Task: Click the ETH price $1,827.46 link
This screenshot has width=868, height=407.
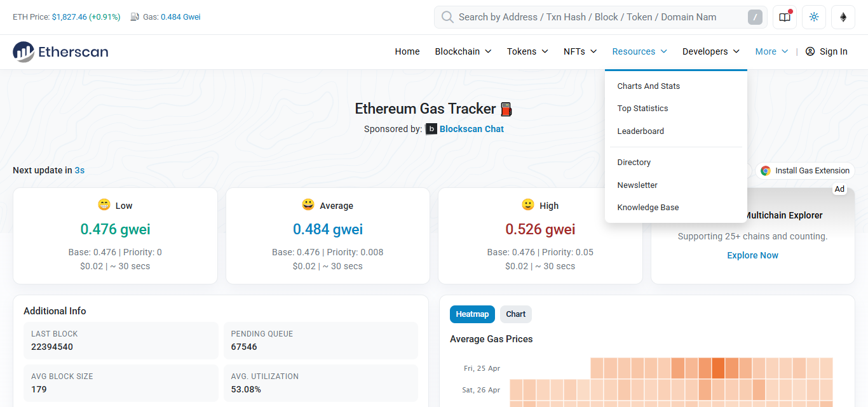Action: tap(86, 17)
